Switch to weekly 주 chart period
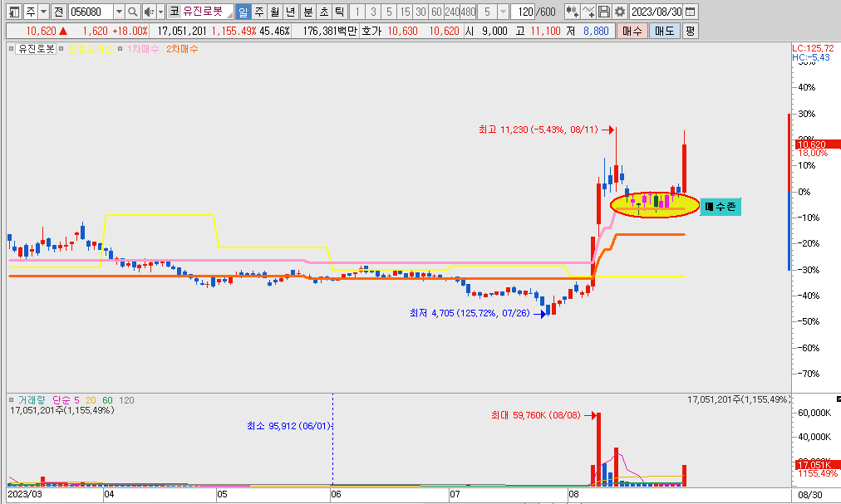This screenshot has height=504, width=841. (258, 12)
